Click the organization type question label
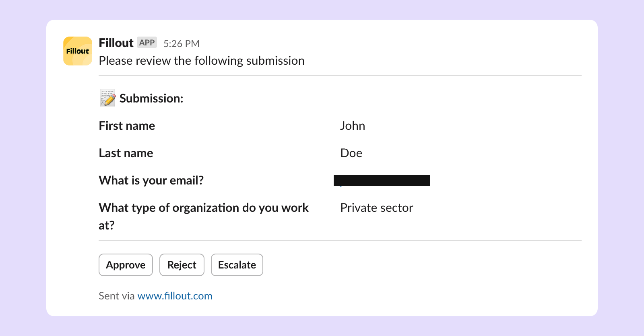The width and height of the screenshot is (644, 336). (x=204, y=216)
